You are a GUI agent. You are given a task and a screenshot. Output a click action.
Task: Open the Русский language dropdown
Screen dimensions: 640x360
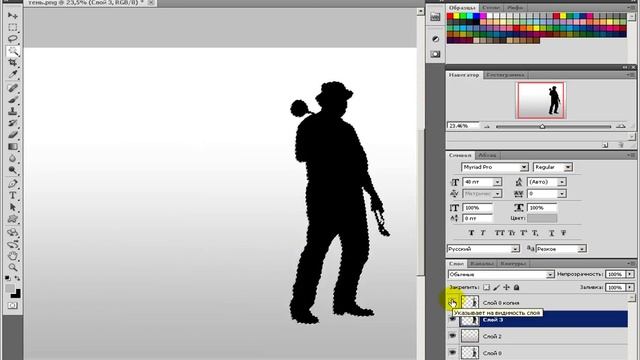[515, 249]
